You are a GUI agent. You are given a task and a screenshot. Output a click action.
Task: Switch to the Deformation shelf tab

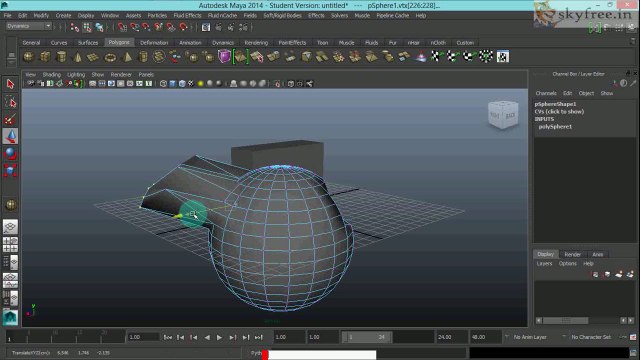pyautogui.click(x=154, y=42)
